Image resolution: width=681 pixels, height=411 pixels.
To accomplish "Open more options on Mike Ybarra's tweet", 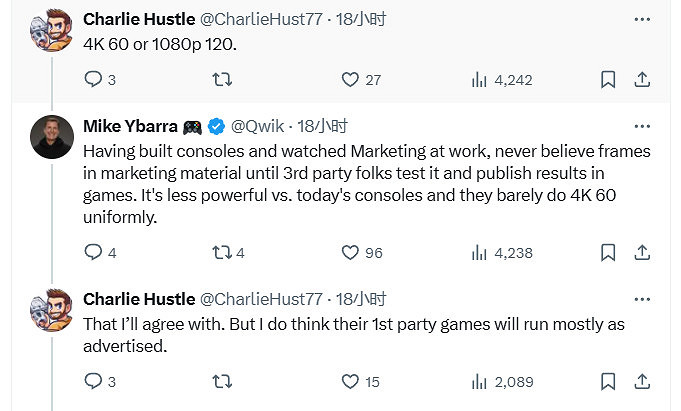I will coord(642,127).
